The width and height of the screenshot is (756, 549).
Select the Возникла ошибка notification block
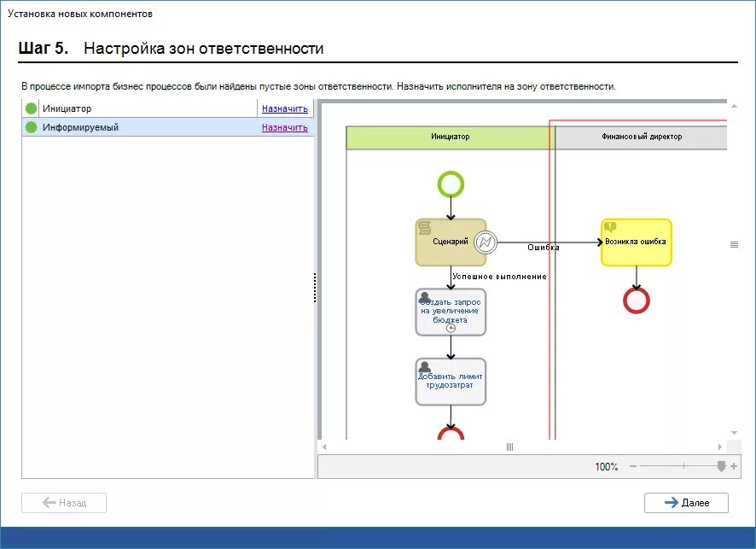(637, 242)
